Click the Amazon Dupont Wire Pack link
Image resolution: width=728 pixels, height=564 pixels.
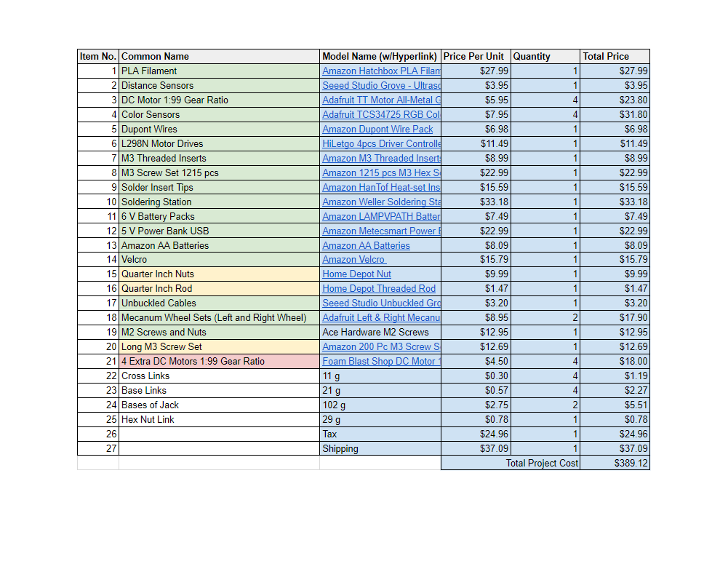pos(377,129)
